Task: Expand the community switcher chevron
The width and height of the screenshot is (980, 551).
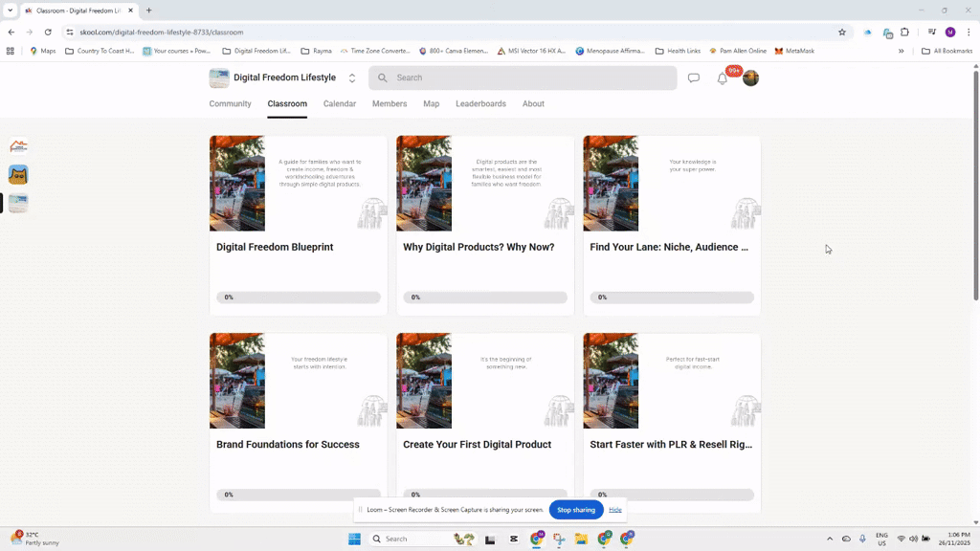Action: click(352, 78)
